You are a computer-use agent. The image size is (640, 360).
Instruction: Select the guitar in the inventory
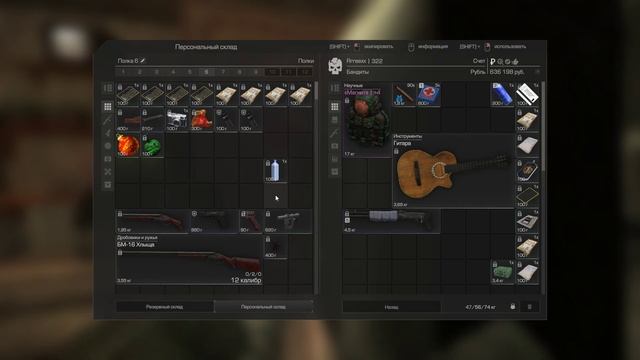pyautogui.click(x=453, y=171)
